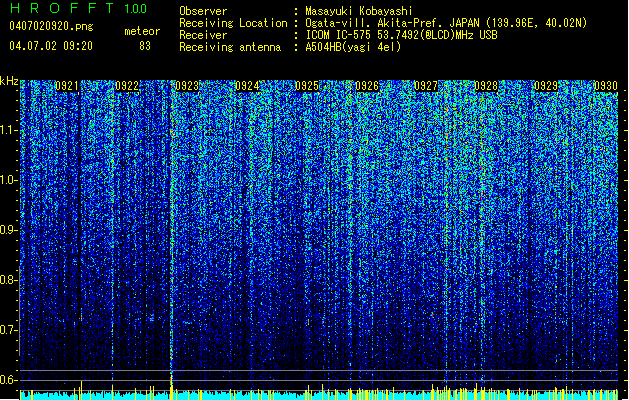Click the meteor count label

142,31
